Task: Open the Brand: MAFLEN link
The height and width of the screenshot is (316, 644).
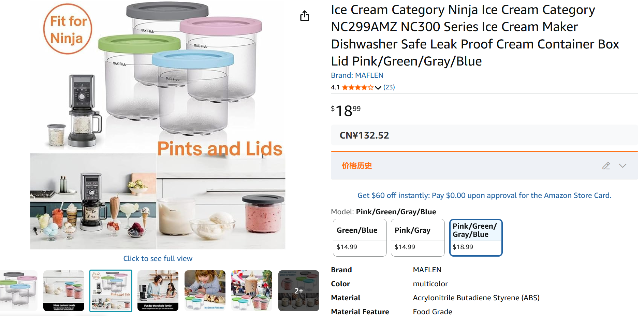Action: coord(357,75)
